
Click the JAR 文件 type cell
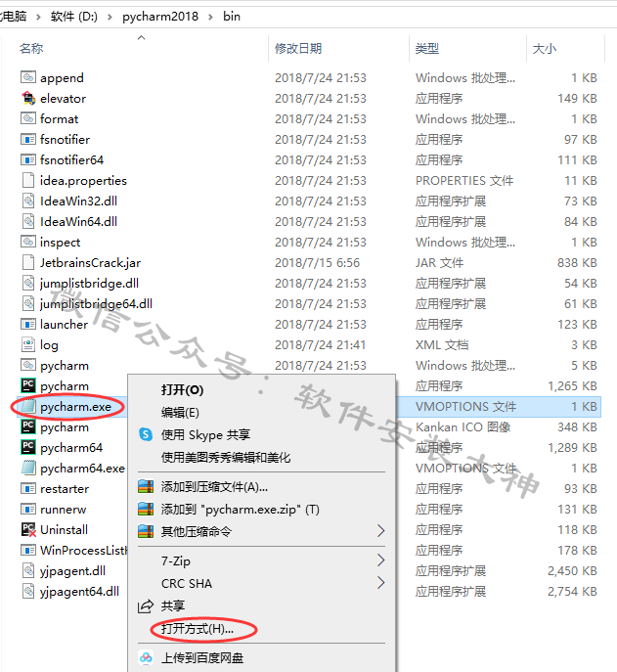click(439, 263)
